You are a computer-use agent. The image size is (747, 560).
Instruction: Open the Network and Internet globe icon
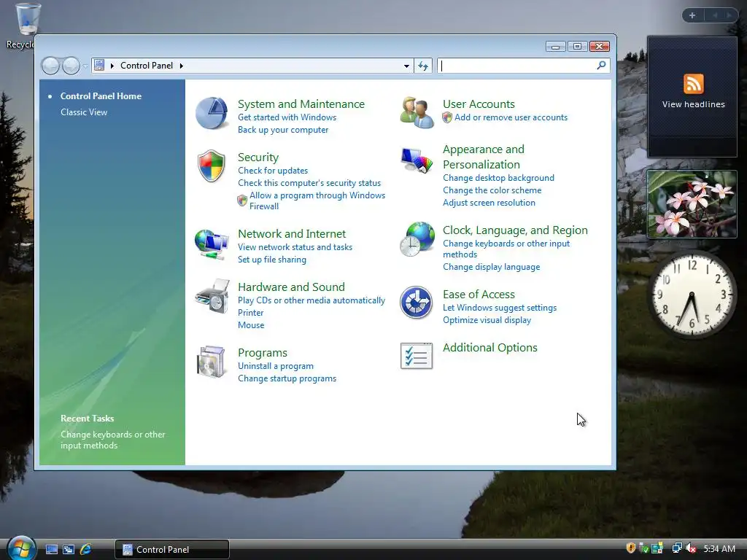point(212,244)
